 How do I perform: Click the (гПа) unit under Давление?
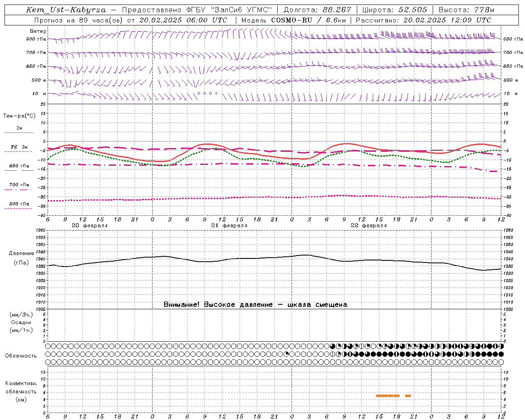[x=21, y=263]
